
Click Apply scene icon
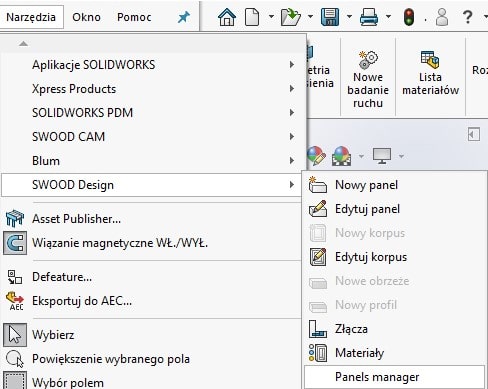[341, 156]
